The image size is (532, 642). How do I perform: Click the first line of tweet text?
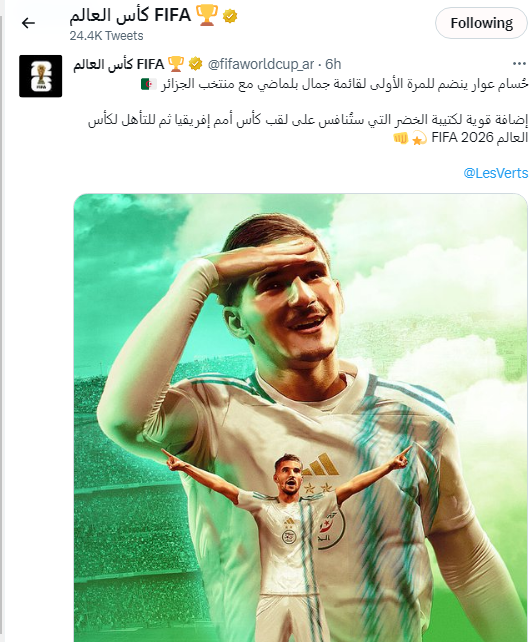tap(343, 84)
